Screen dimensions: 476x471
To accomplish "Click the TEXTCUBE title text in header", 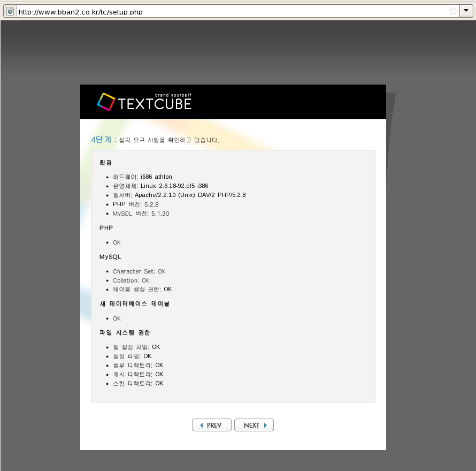I will coord(155,104).
